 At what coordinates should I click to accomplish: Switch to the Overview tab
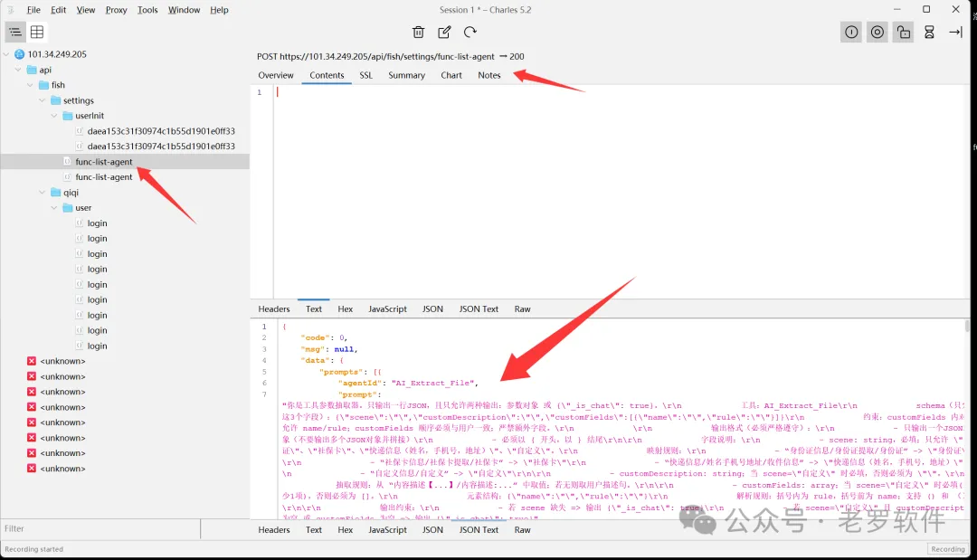[275, 75]
